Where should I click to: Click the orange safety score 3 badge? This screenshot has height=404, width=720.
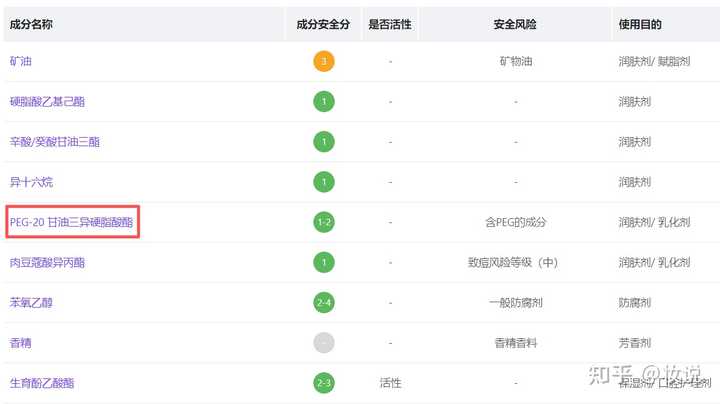coord(323,61)
